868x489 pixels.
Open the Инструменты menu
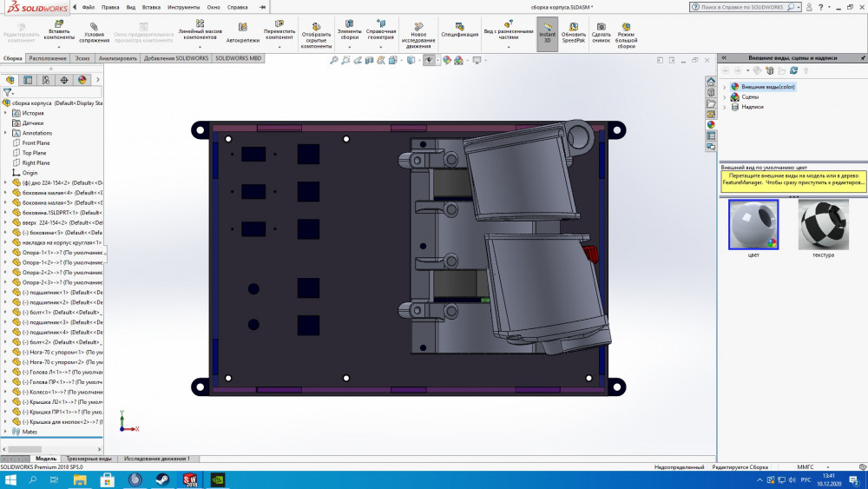coord(183,7)
